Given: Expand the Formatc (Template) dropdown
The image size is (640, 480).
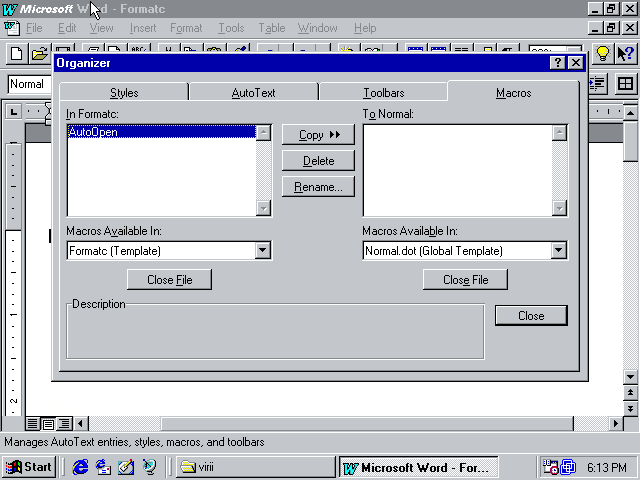Looking at the screenshot, I should pyautogui.click(x=263, y=251).
